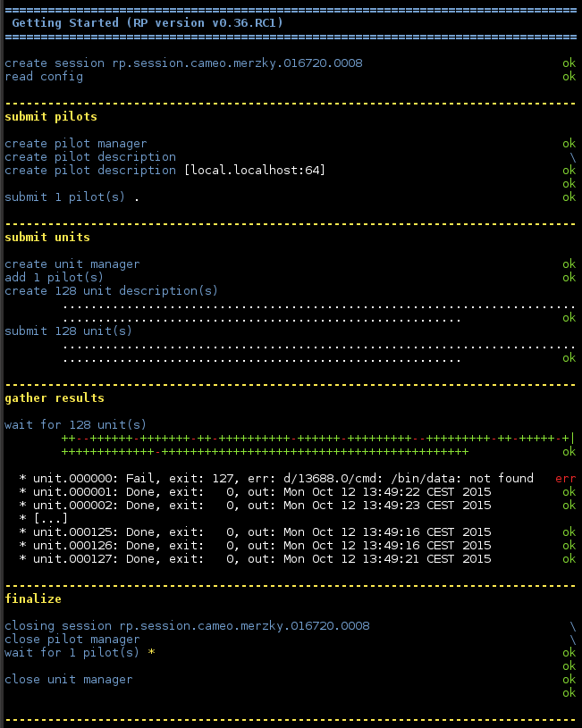Select the unit.000126 result line
Screen dimensions: 582x728
click(x=255, y=546)
